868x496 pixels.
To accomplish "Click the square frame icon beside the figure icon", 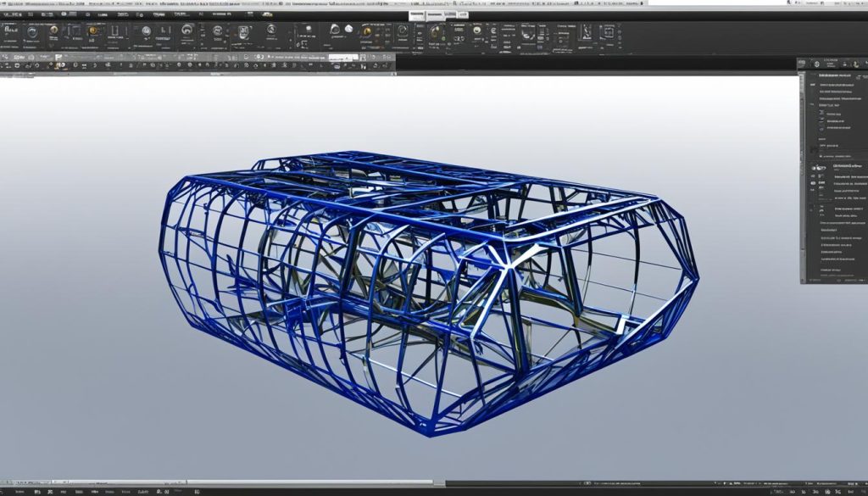I will tap(608, 31).
